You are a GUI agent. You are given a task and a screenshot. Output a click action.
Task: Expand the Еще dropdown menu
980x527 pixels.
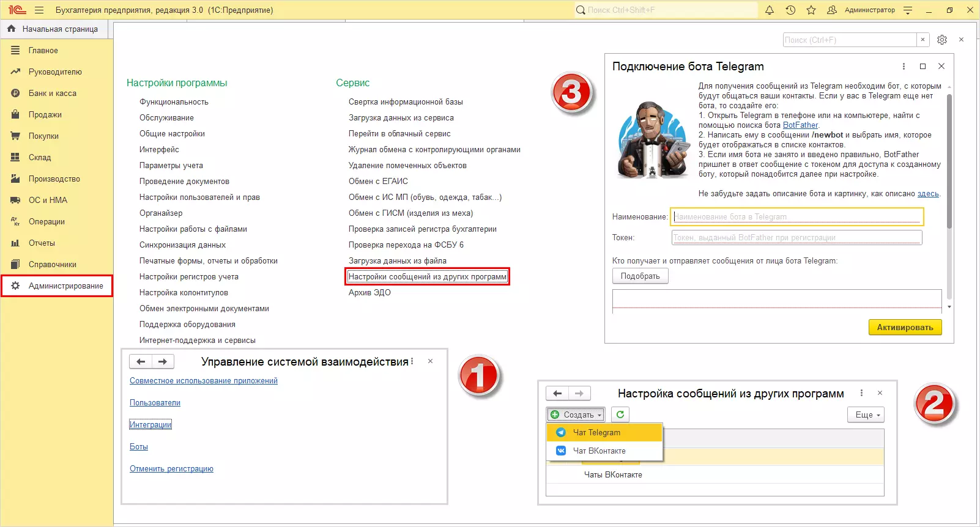point(866,415)
